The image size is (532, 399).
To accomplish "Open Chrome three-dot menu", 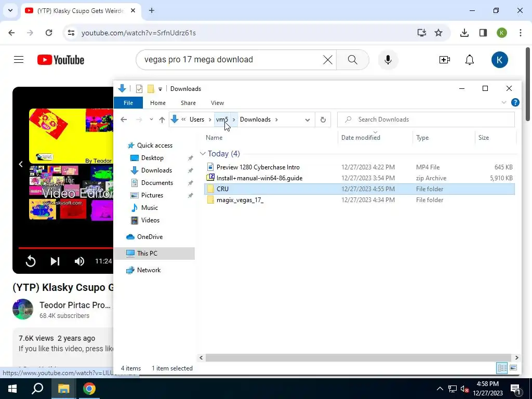I will (x=521, y=33).
